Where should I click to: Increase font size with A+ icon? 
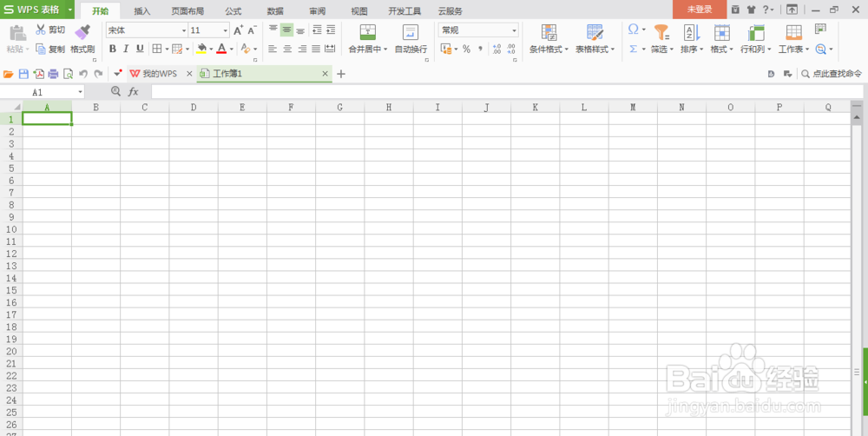click(x=238, y=30)
